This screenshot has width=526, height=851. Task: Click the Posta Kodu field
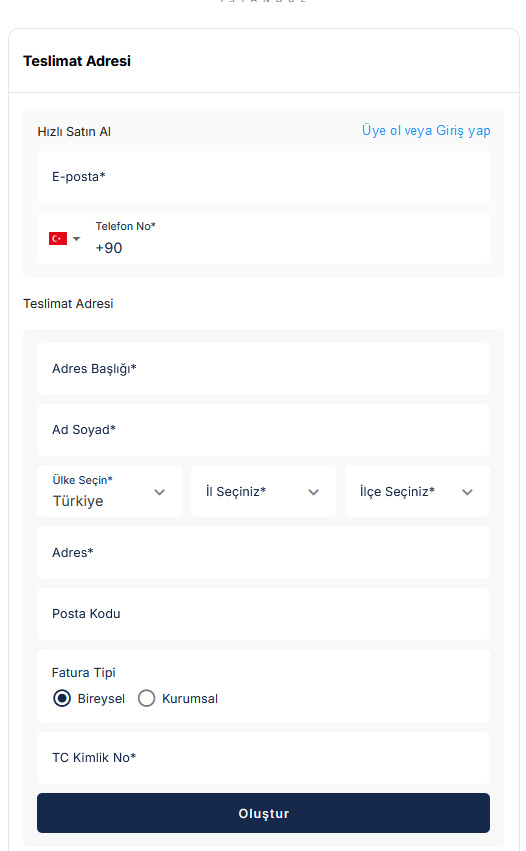263,614
